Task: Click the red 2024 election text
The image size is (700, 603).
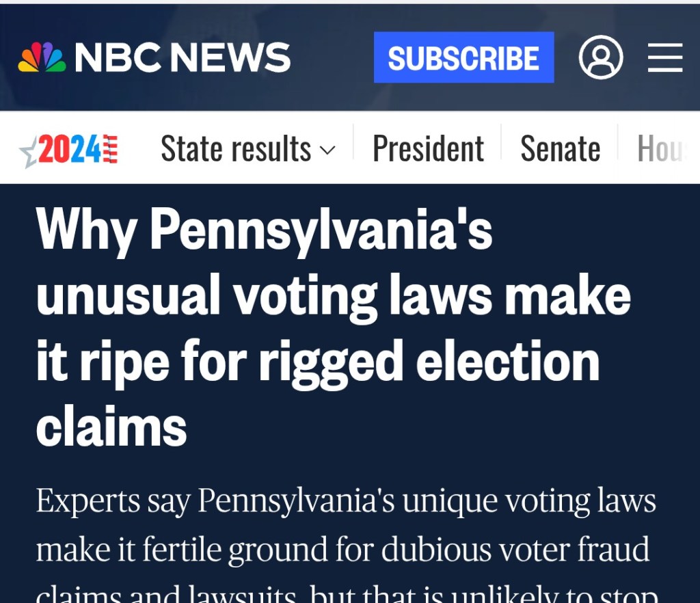Action: point(70,149)
